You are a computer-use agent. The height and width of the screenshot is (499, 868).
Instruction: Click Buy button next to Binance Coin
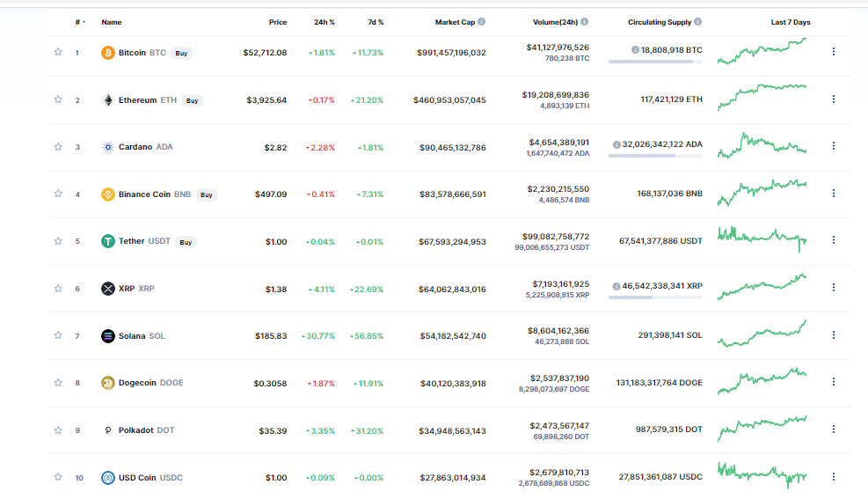[207, 195]
